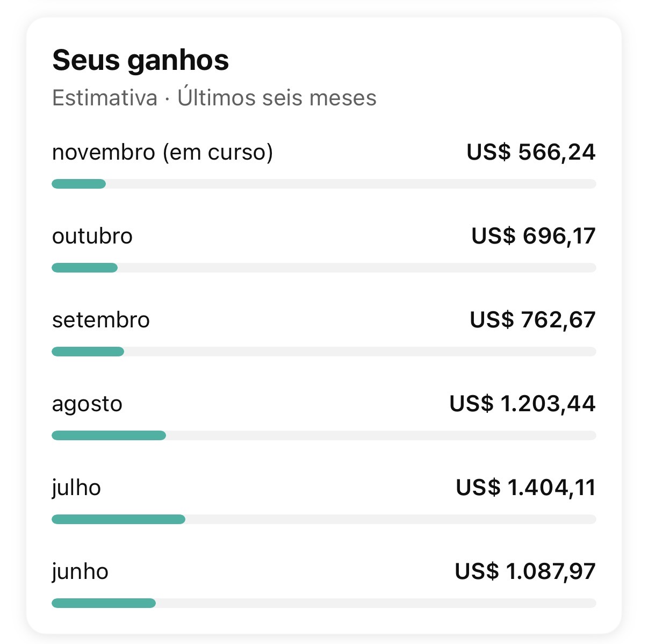Click the US$ 566,24 amount for novembro
The height and width of the screenshot is (644, 648).
pos(531,152)
